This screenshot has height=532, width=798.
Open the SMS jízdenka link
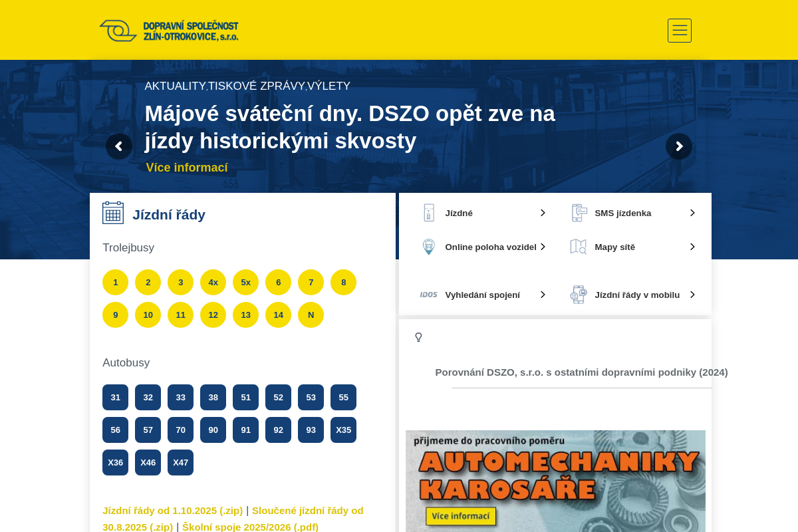623,213
